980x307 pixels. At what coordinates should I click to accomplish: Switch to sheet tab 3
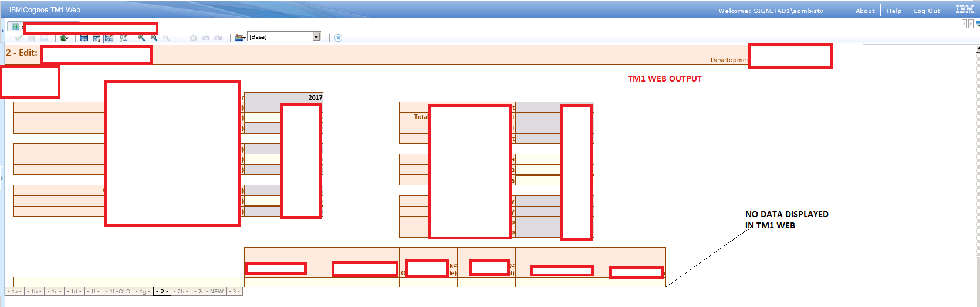tap(235, 291)
